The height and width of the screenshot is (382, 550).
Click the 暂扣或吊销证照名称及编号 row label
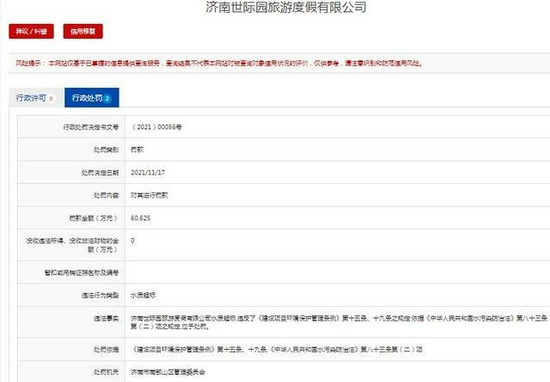tap(81, 273)
